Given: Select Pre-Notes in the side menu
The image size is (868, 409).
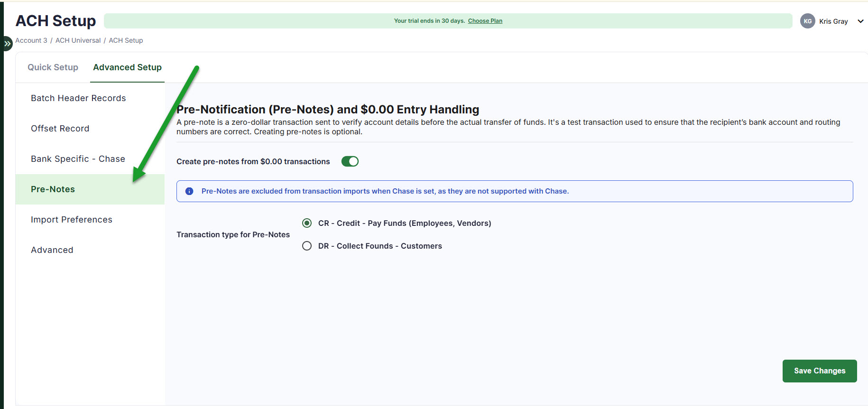Looking at the screenshot, I should 53,189.
